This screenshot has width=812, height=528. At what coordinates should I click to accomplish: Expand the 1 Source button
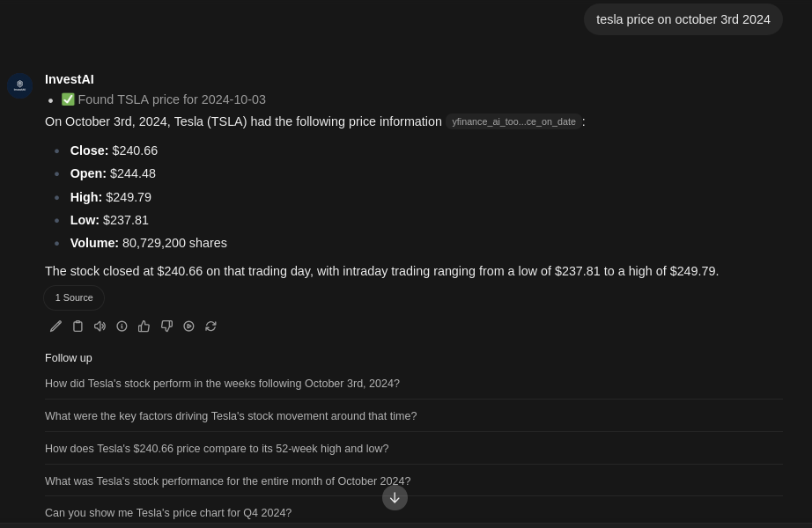[x=73, y=297]
